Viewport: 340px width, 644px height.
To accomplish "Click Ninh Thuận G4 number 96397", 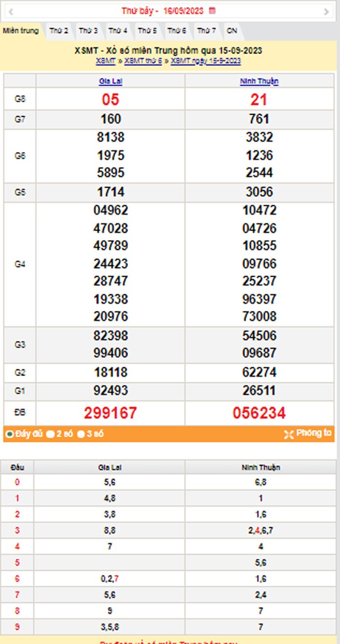I will click(259, 299).
